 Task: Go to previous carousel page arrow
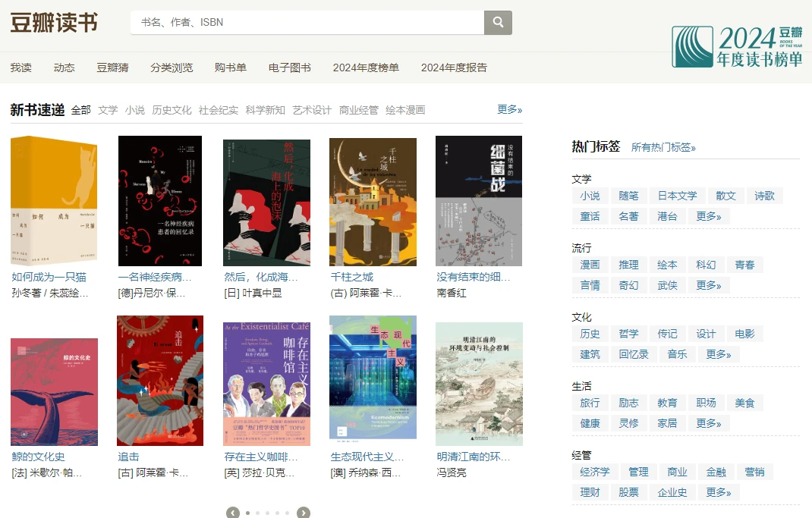233,513
